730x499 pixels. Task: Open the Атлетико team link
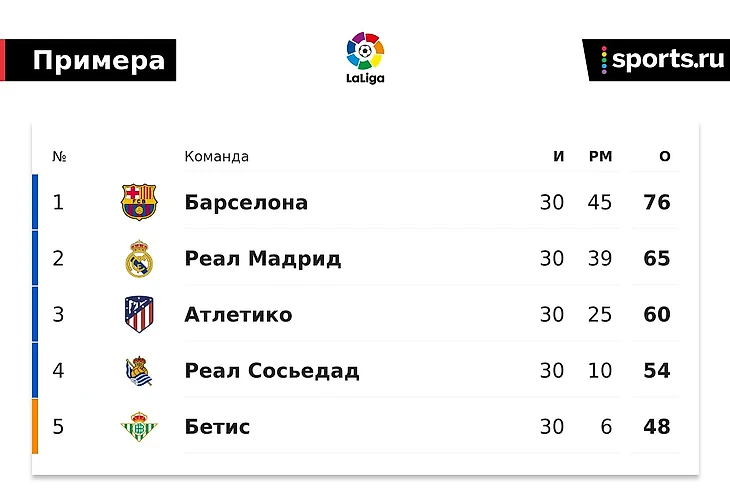pos(238,315)
